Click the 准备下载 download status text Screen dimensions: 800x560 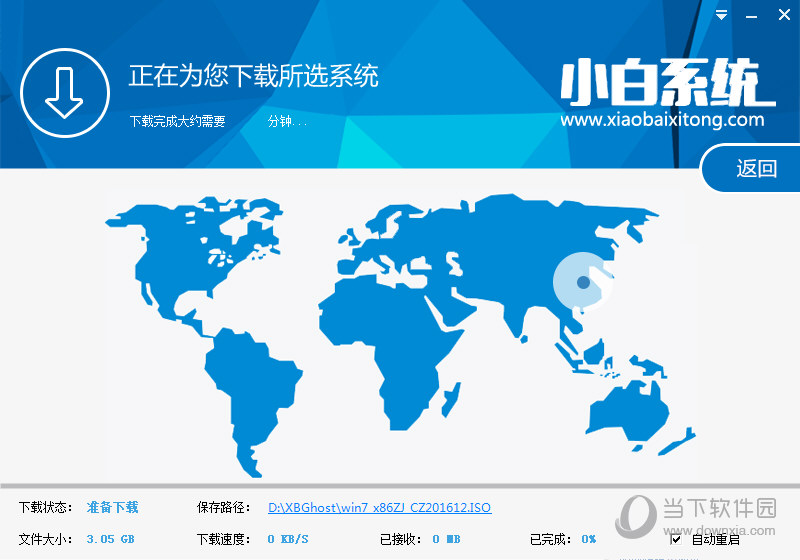pos(112,507)
